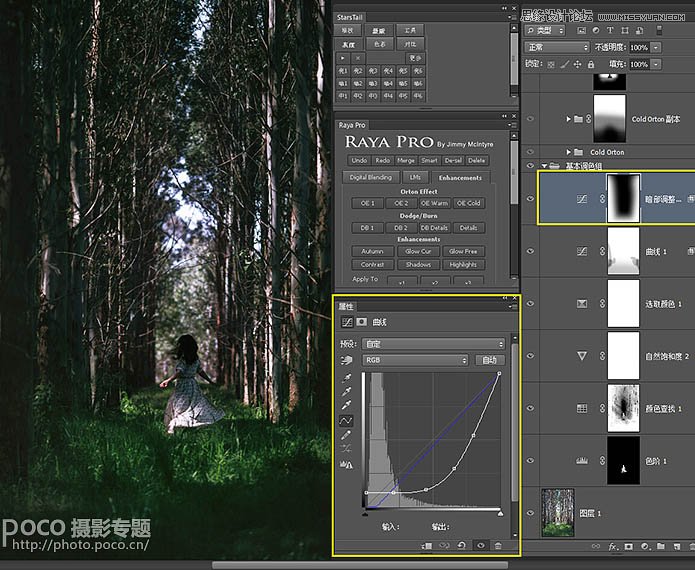This screenshot has height=570, width=695.
Task: Click the Raya Pro panel tab
Action: pyautogui.click(x=352, y=125)
